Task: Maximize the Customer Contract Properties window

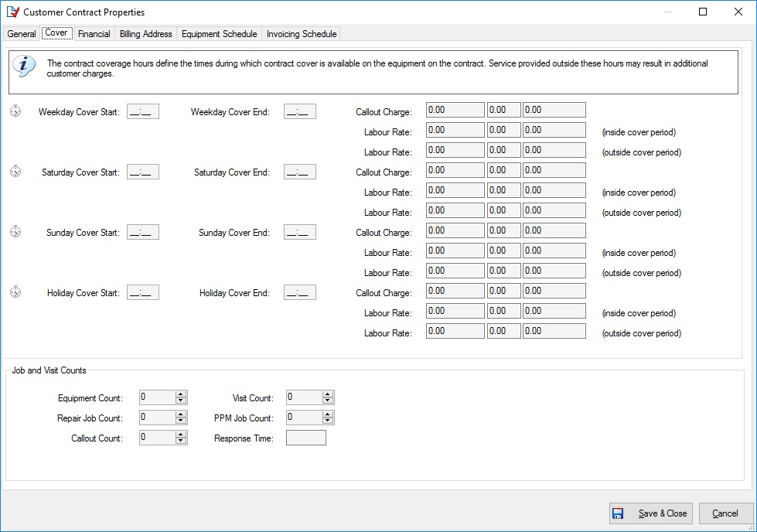Action: pos(703,12)
